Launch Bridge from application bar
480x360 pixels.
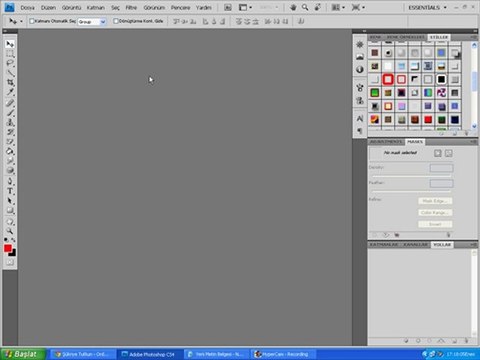(228, 7)
